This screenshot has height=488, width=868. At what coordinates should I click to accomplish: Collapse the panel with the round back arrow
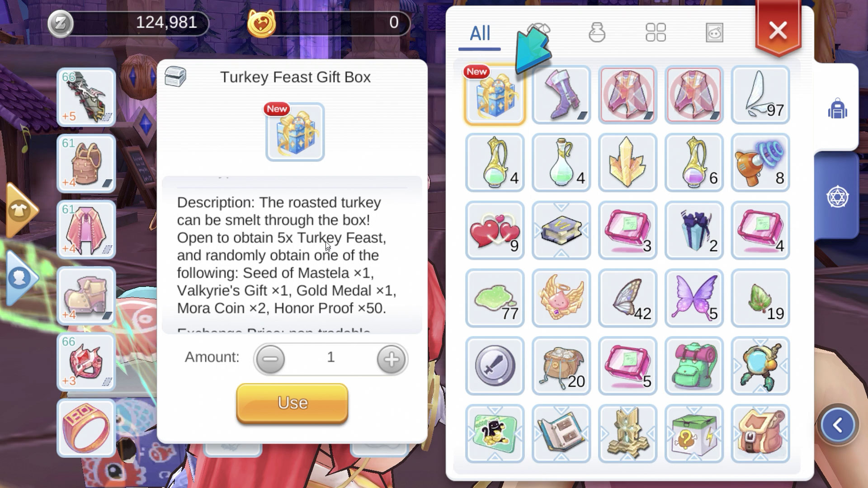coord(838,425)
